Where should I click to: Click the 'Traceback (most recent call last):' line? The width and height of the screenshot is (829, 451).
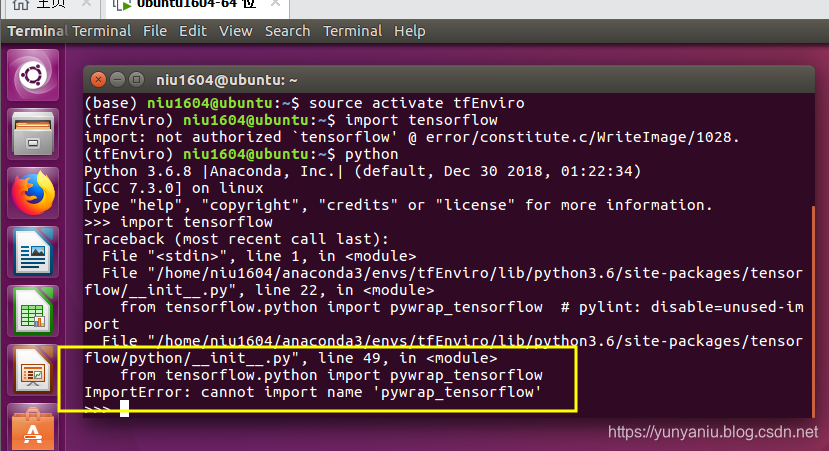pos(236,239)
